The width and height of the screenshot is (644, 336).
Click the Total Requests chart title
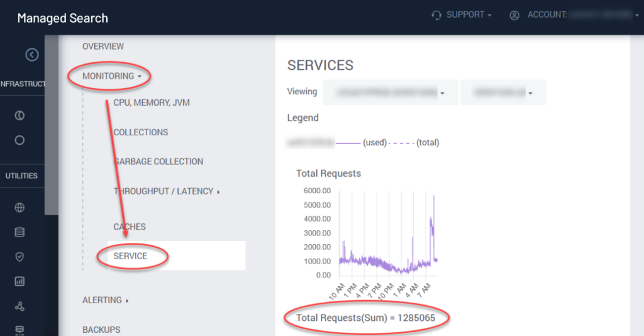point(328,173)
